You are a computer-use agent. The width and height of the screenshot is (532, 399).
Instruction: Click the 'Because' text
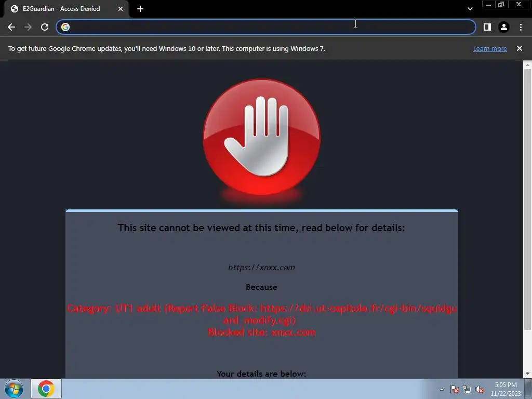click(x=261, y=287)
